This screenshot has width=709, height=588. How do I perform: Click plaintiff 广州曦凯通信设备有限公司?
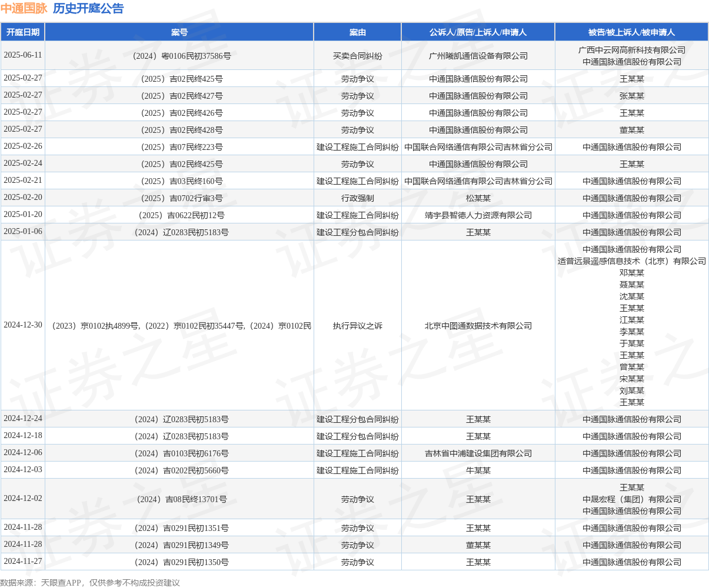(x=478, y=56)
